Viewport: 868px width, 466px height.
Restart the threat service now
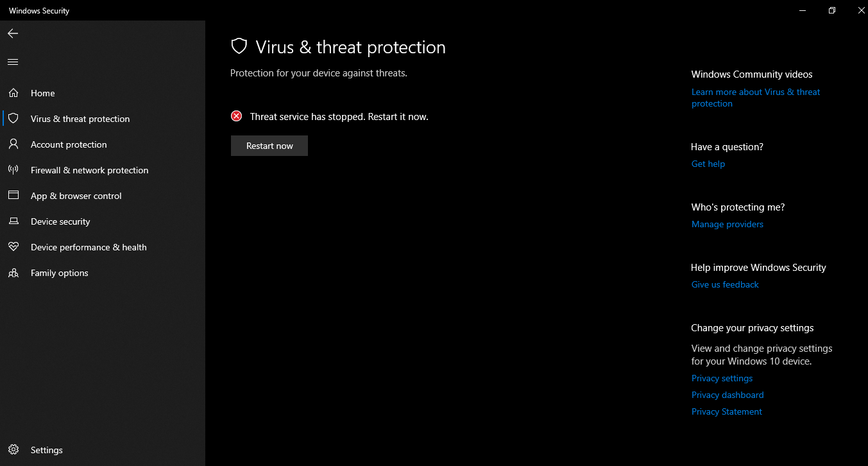pos(269,146)
